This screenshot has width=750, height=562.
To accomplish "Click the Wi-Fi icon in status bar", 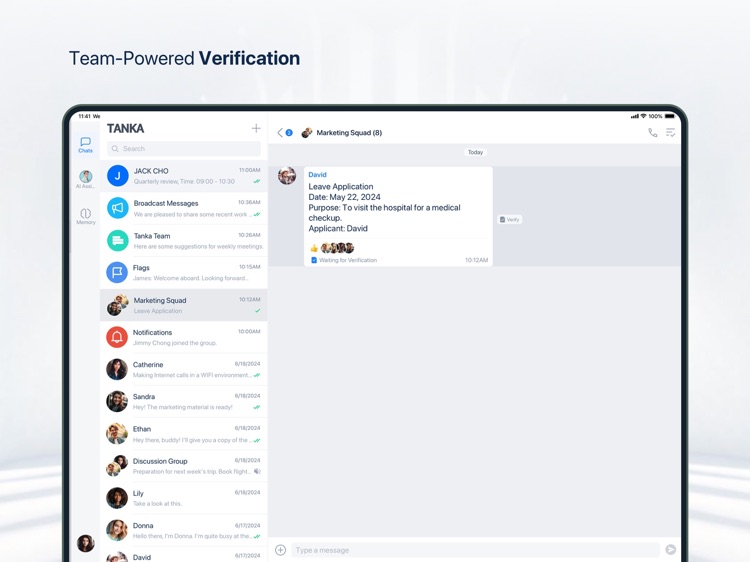I will 643,116.
